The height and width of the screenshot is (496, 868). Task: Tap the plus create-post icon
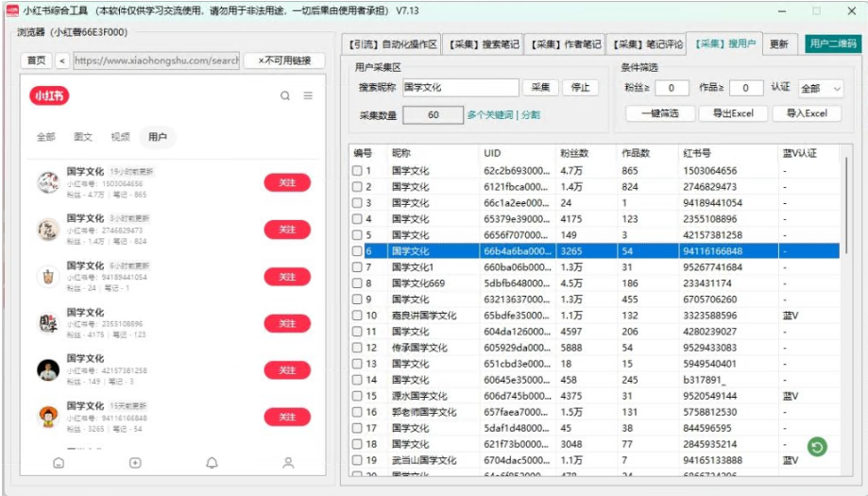point(135,463)
